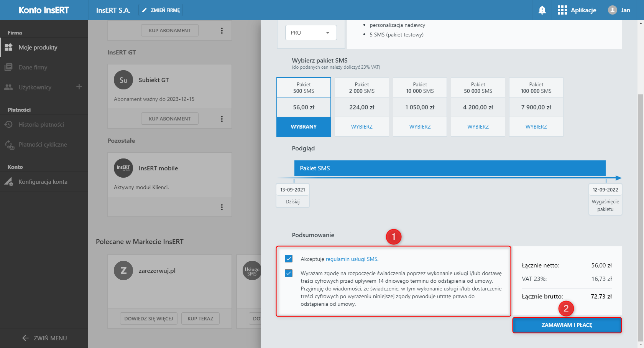Open Użytkownicy in sidebar
644x348 pixels.
click(35, 87)
